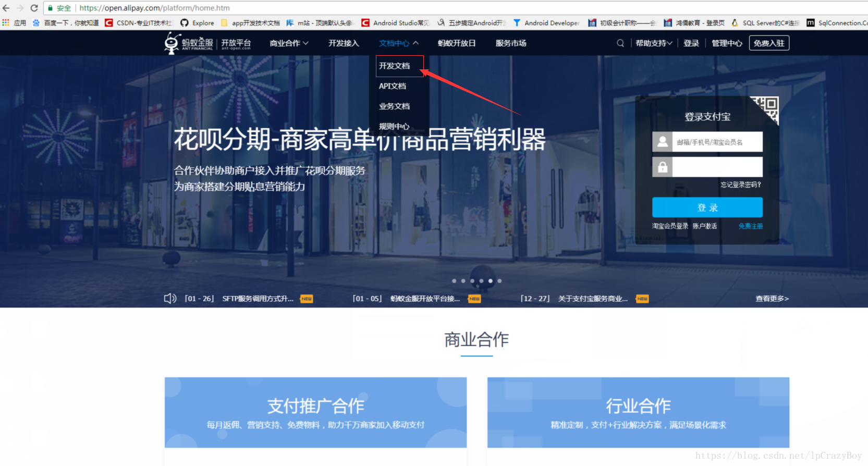Image resolution: width=868 pixels, height=466 pixels.
Task: Collapse the 文档中心 dropdown
Action: 399,43
